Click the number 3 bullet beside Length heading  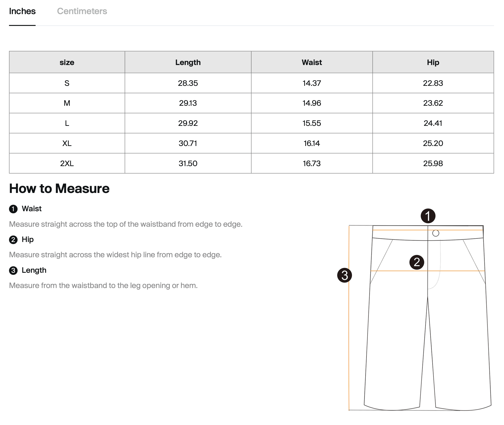coord(13,270)
